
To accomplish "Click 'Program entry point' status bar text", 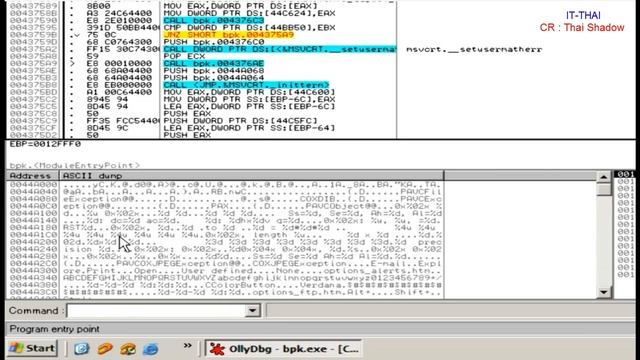I will tap(54, 329).
